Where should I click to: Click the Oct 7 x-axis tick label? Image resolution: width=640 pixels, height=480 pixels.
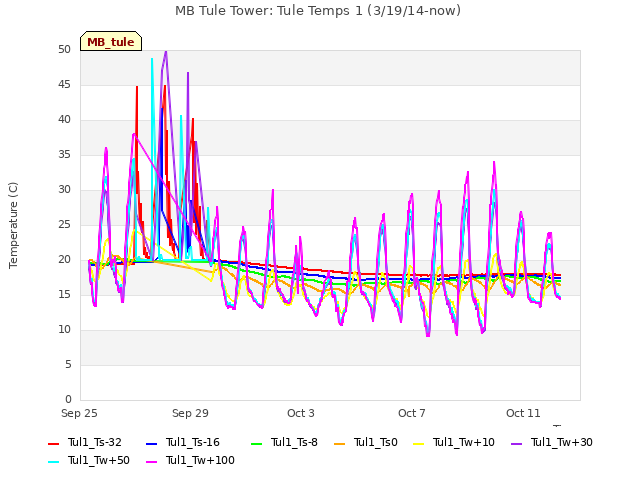click(x=412, y=413)
